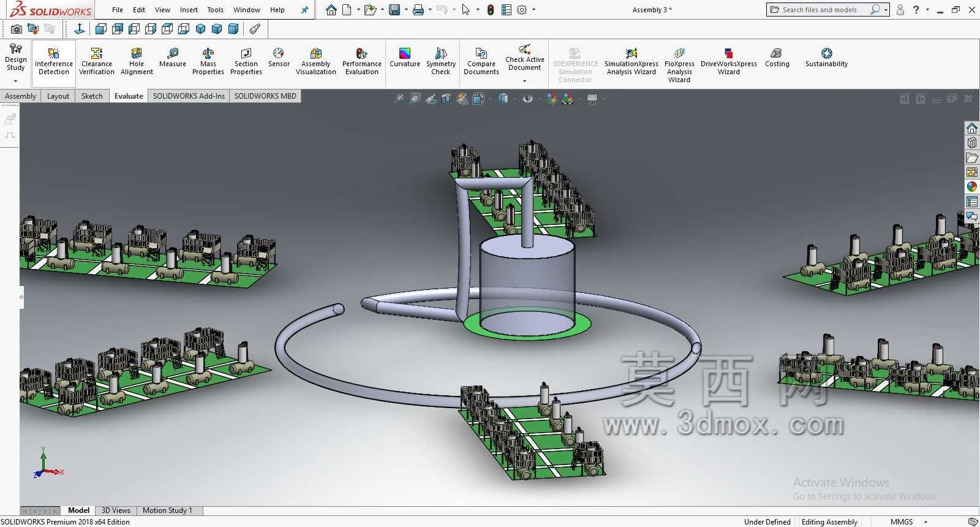
Task: Open the Costing tool
Action: pos(777,58)
